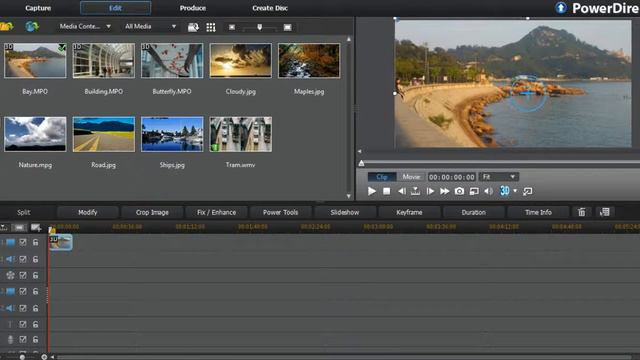This screenshot has width=640, height=360.
Task: Open the 3D configuration dropdown arrow
Action: tap(515, 191)
